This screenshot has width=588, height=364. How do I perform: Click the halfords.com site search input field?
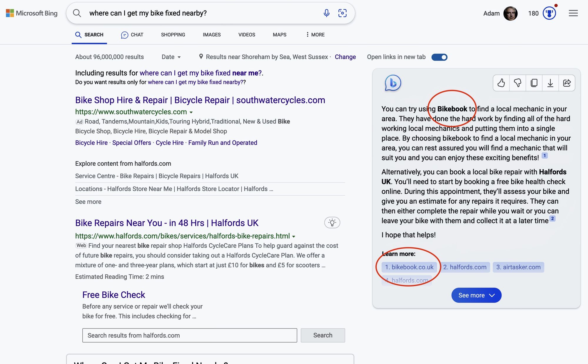190,335
